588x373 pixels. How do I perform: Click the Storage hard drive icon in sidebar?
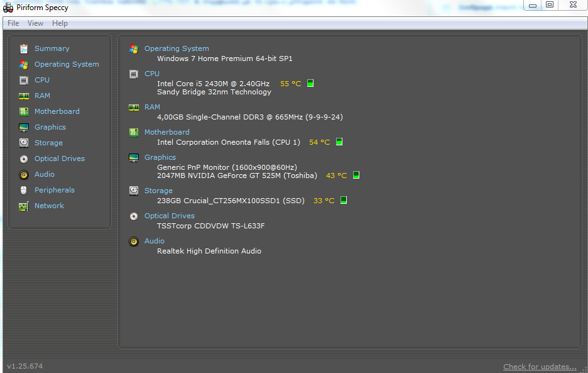pyautogui.click(x=24, y=143)
